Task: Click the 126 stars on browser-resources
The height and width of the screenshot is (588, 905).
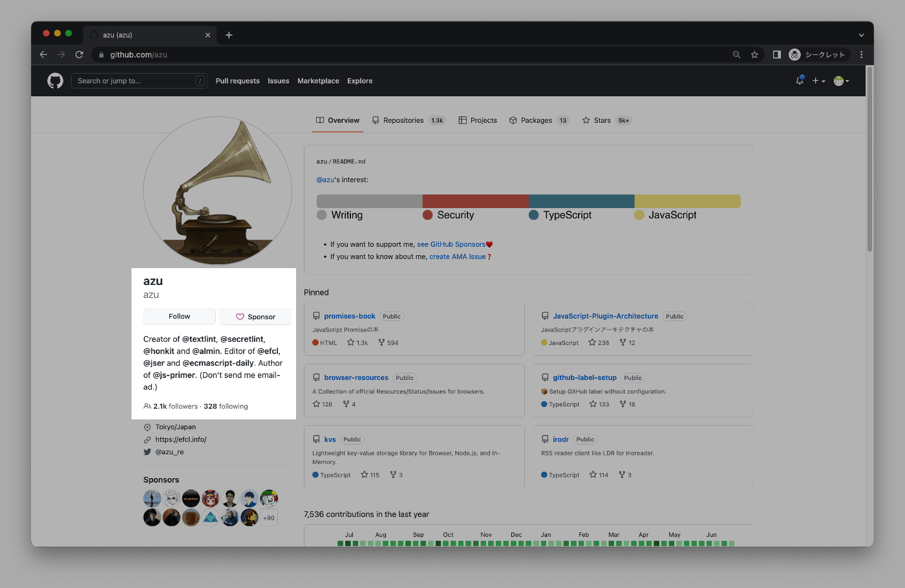Action: 323,404
